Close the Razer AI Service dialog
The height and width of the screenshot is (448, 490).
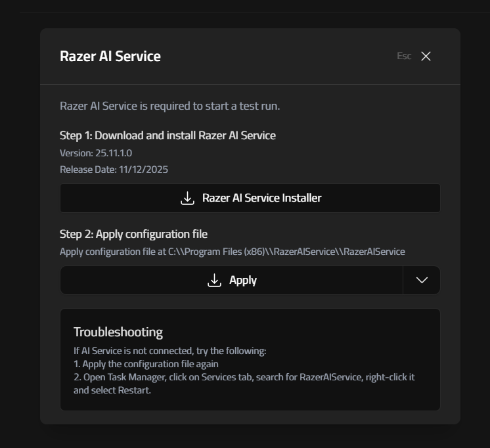click(426, 56)
